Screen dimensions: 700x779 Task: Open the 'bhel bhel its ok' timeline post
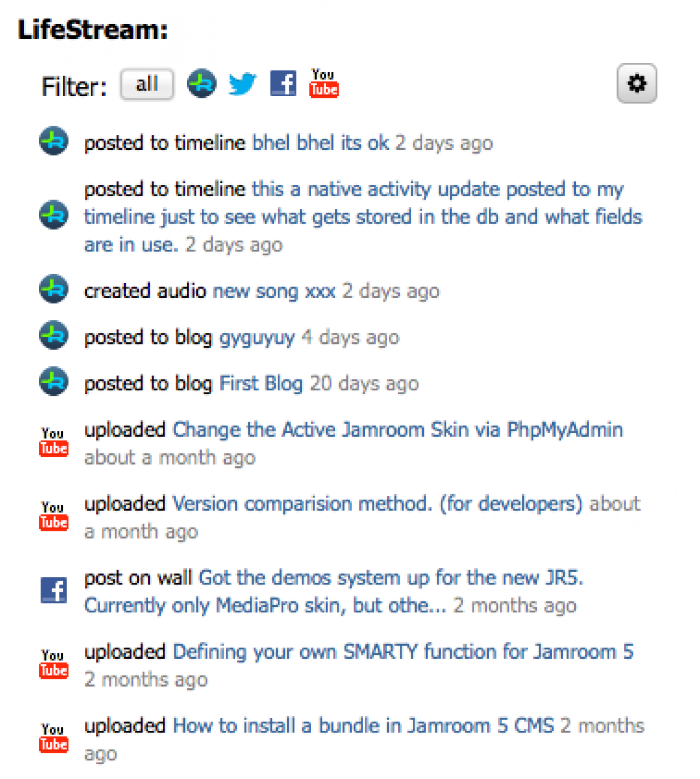tap(320, 143)
